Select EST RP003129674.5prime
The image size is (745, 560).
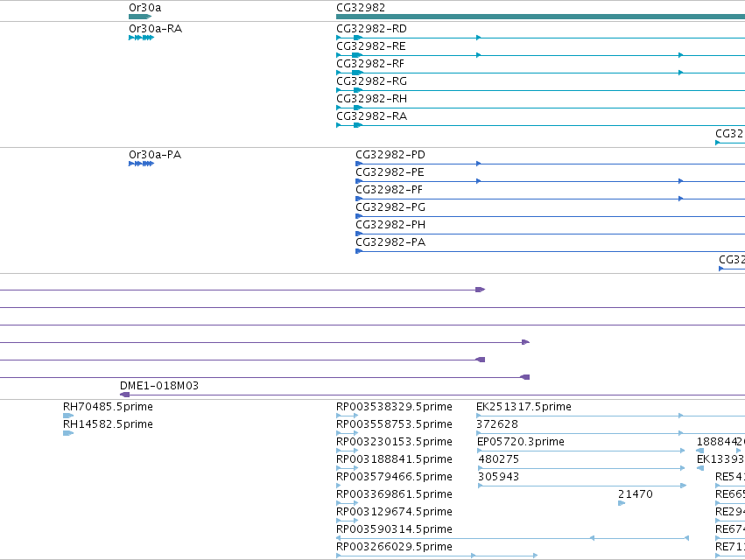click(x=394, y=512)
